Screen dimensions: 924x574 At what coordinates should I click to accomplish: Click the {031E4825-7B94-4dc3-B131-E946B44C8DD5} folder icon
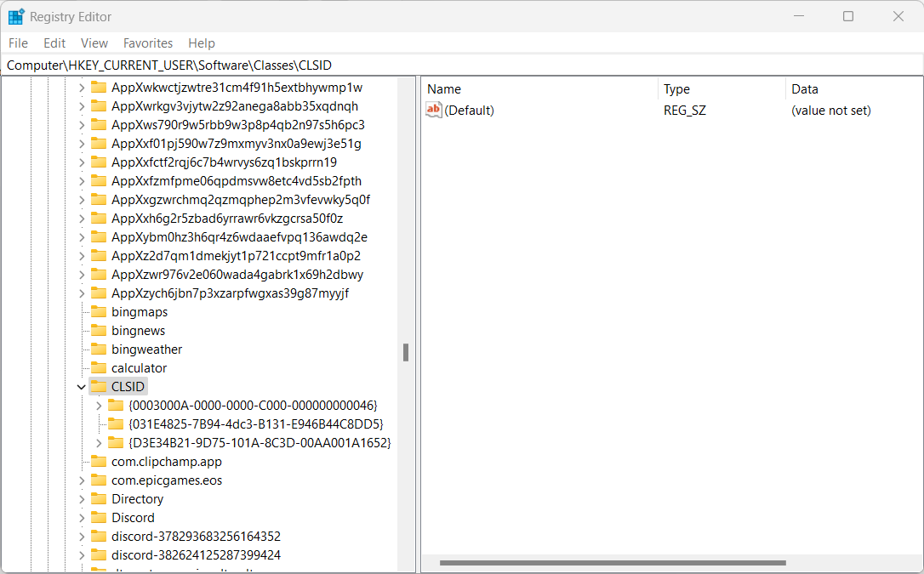click(116, 423)
